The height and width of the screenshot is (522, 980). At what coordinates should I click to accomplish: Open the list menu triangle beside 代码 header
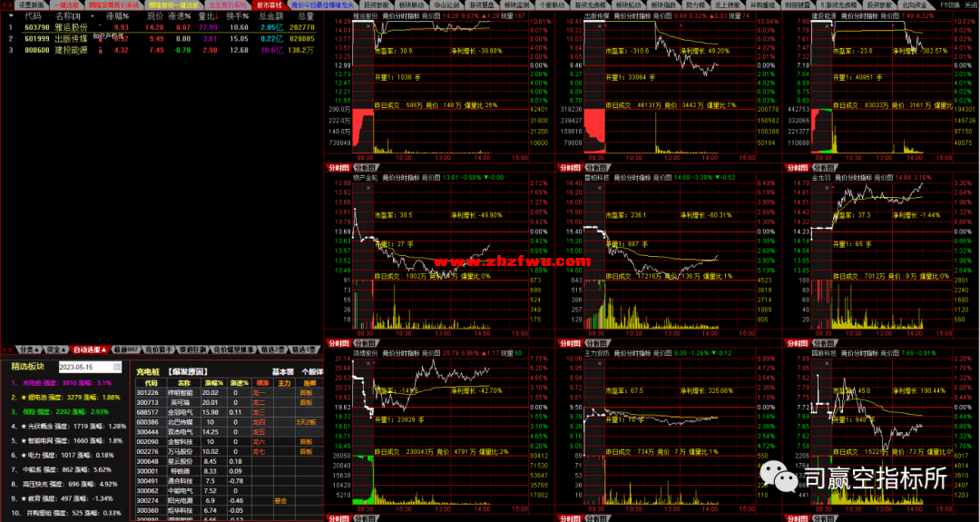point(11,15)
